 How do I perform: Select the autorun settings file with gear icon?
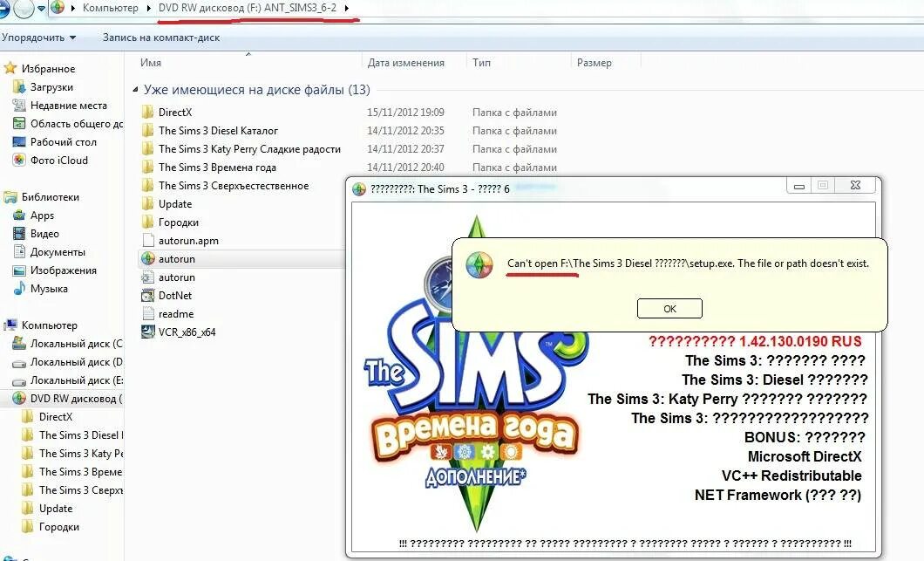pos(148,277)
